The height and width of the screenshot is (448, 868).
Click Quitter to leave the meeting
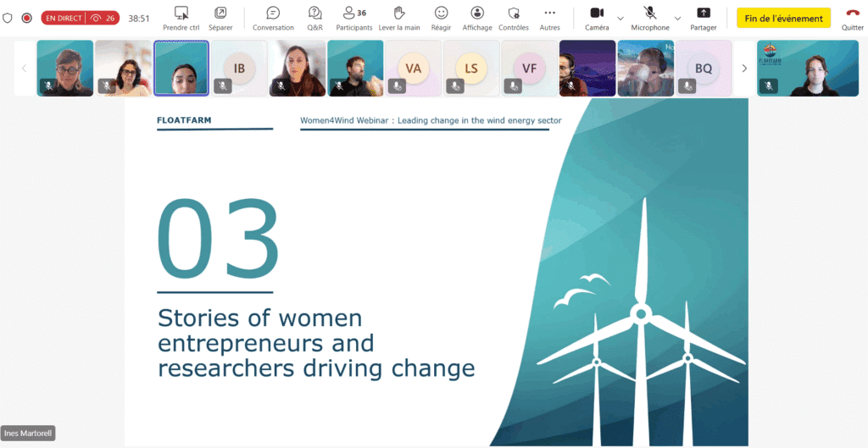(852, 18)
